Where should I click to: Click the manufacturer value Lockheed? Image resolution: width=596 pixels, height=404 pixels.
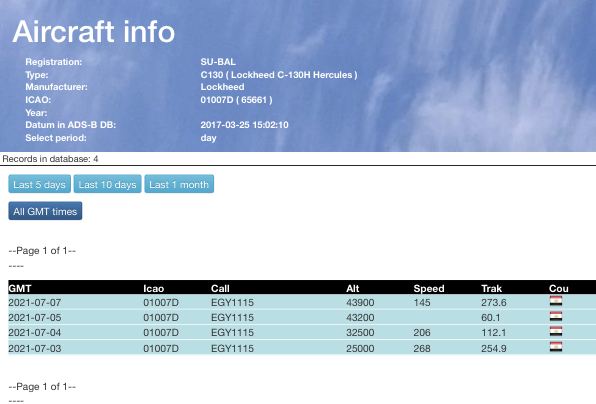click(x=222, y=87)
